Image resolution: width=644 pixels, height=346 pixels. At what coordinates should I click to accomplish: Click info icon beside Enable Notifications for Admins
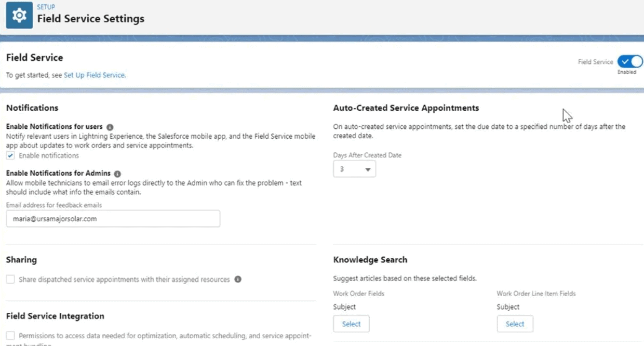(x=117, y=174)
